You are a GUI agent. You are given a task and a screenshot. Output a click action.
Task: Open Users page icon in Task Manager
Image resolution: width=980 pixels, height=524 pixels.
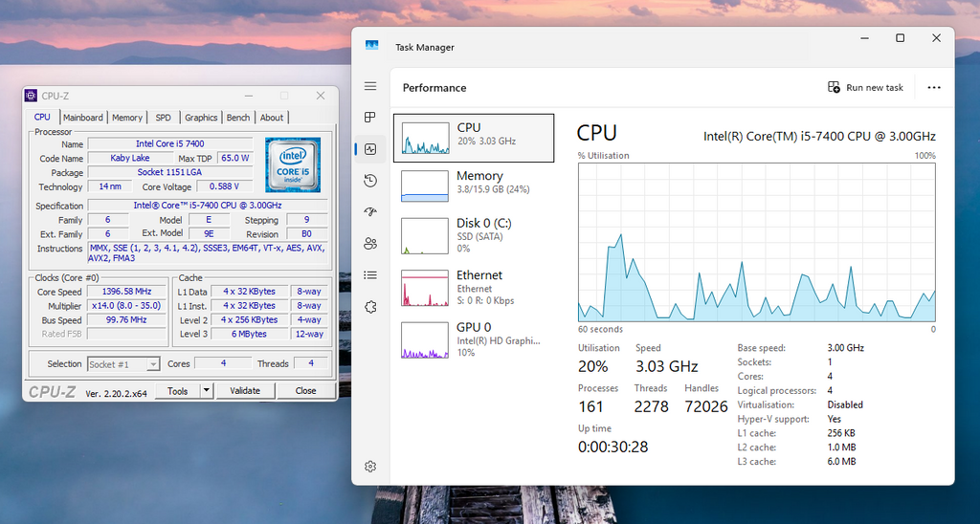pyautogui.click(x=370, y=244)
